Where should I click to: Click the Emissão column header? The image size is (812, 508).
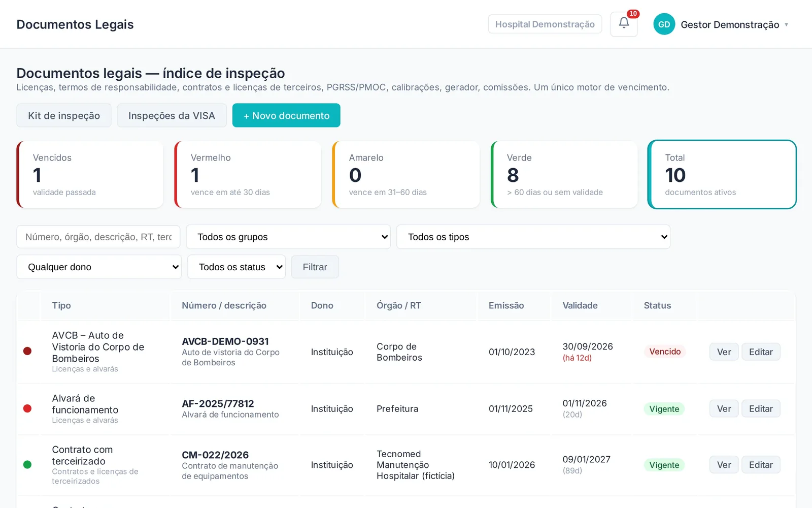pos(506,305)
